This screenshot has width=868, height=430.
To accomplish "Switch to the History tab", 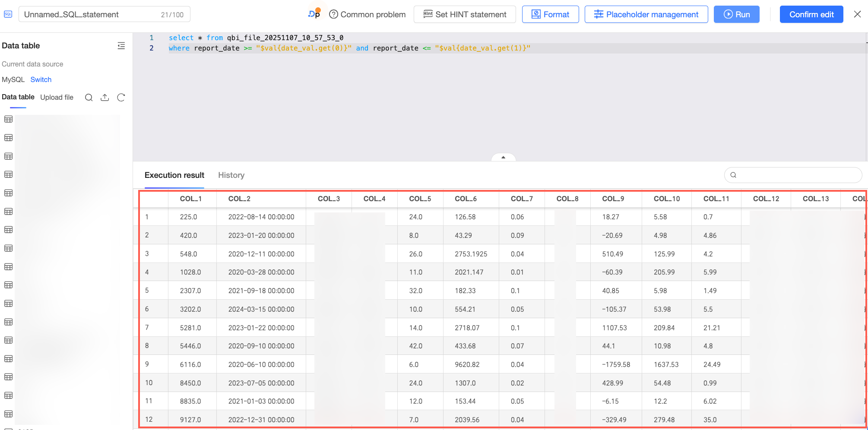I will pyautogui.click(x=231, y=175).
